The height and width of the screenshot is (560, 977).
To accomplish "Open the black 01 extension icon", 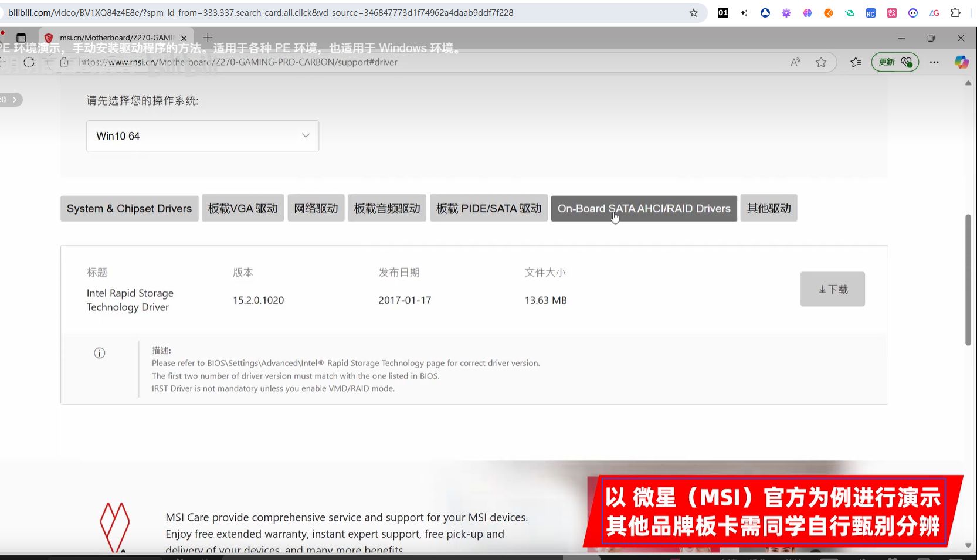I will (723, 13).
